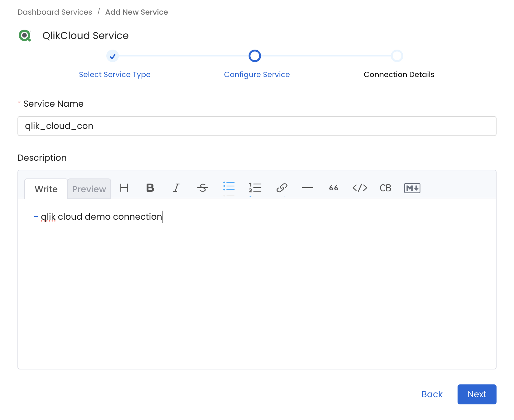
Task: Click the Markdown icon in toolbar
Action: (x=412, y=188)
